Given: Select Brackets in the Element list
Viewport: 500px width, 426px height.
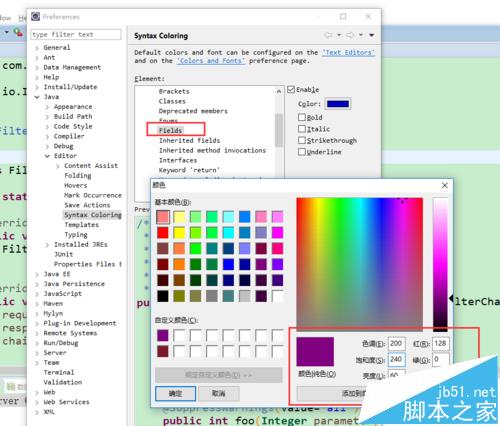Looking at the screenshot, I should point(174,91).
